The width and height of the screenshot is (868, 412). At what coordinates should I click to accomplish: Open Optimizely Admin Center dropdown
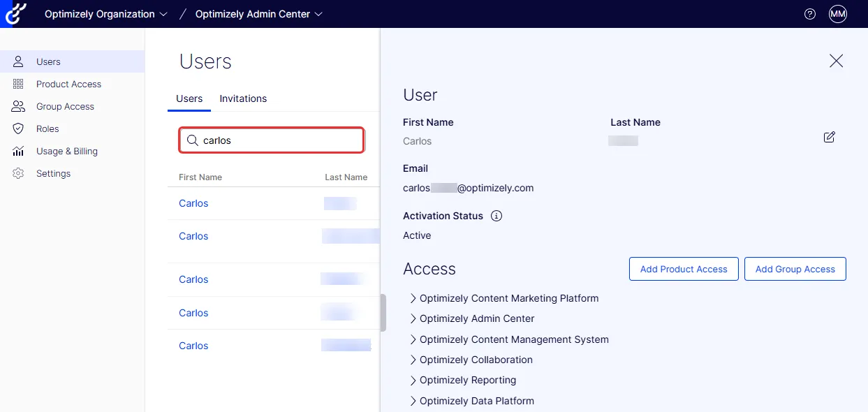[259, 14]
